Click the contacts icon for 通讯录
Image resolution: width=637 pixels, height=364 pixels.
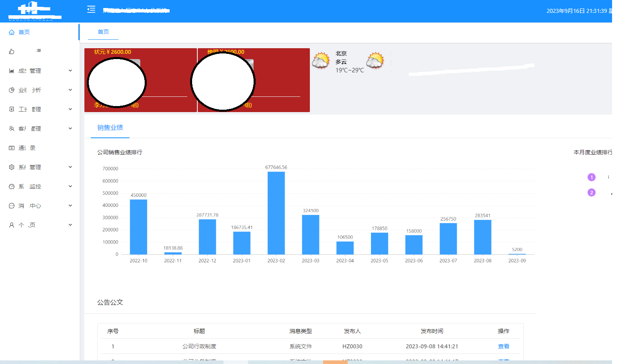pyautogui.click(x=12, y=148)
